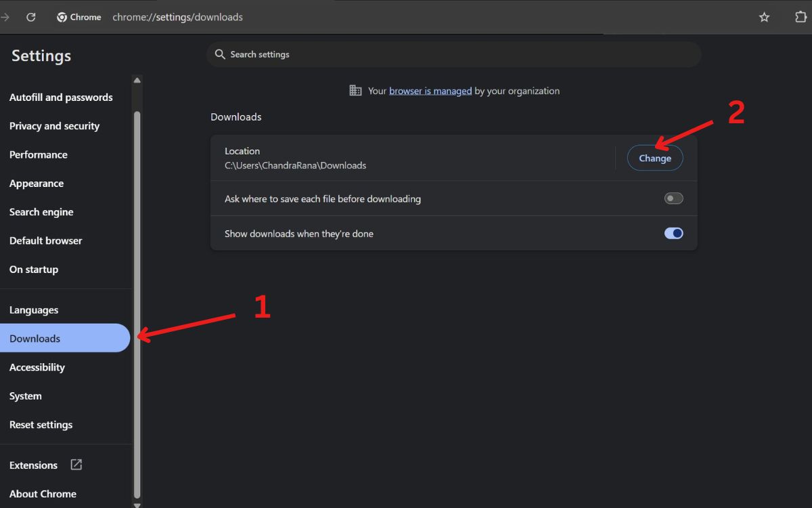Open the Extensions puzzle icon in toolbar
812x508 pixels.
coord(800,18)
